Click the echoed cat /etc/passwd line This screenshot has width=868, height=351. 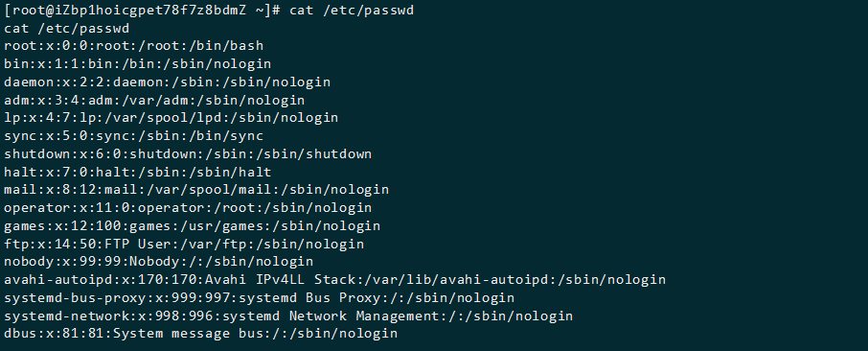[67, 28]
